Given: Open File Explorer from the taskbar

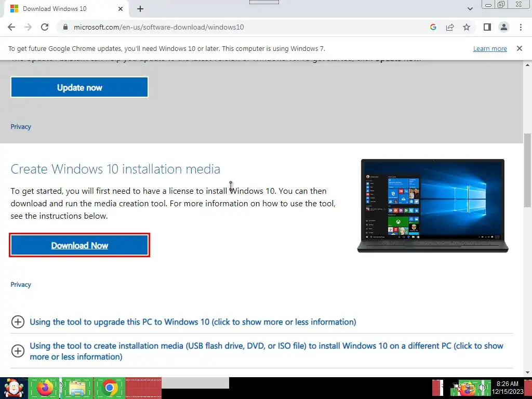Looking at the screenshot, I should click(x=77, y=388).
